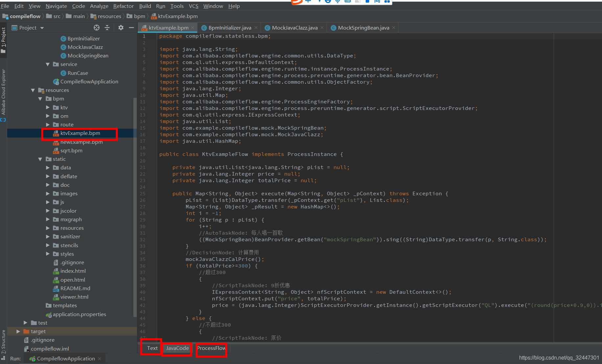This screenshot has height=364, width=602.
Task: Expand the route folder
Action: point(48,124)
